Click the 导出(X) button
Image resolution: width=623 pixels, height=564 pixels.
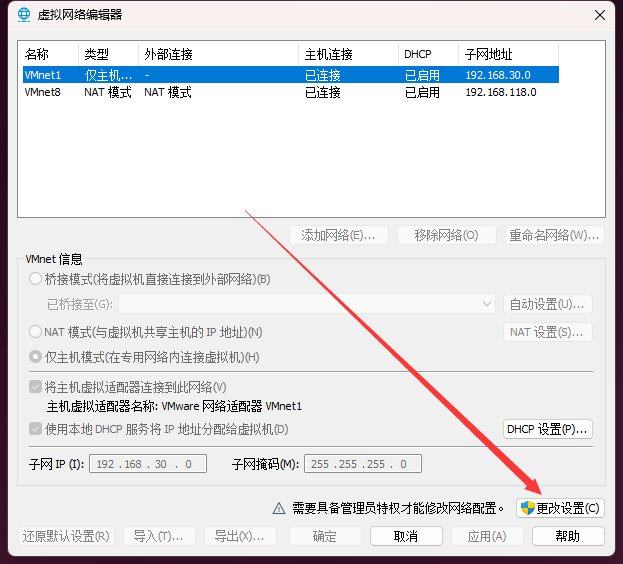click(240, 536)
